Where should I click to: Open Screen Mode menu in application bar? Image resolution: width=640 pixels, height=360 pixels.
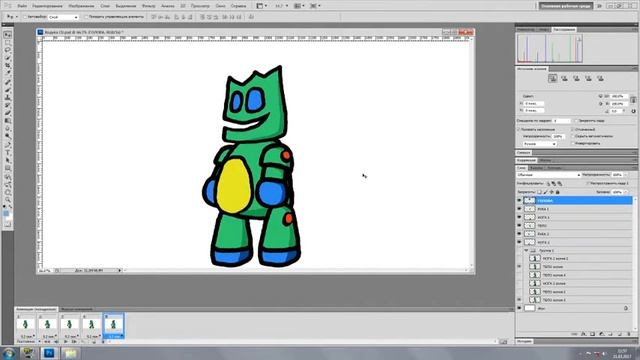(x=315, y=6)
